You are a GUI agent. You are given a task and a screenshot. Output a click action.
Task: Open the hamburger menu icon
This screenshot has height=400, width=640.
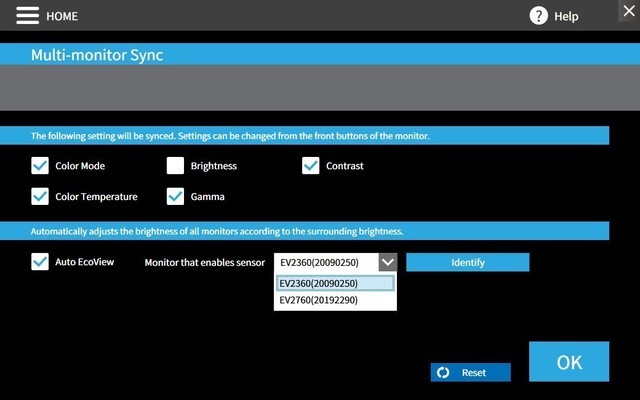pyautogui.click(x=27, y=16)
